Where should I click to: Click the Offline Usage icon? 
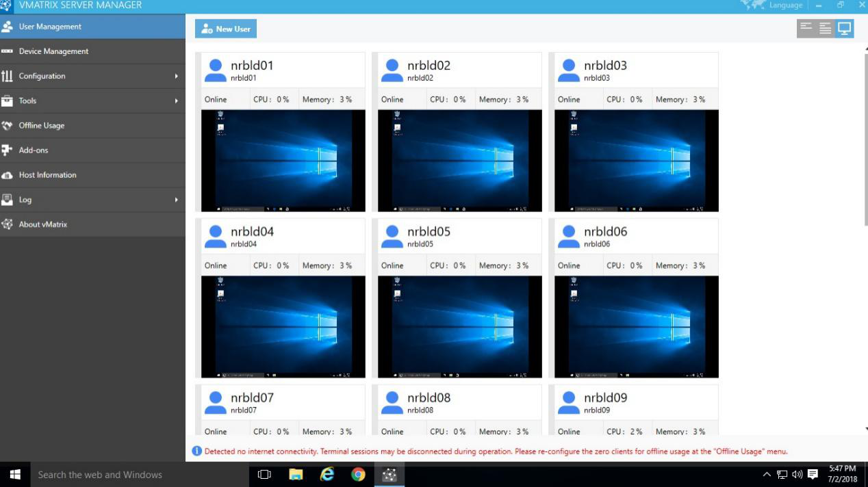tap(7, 125)
